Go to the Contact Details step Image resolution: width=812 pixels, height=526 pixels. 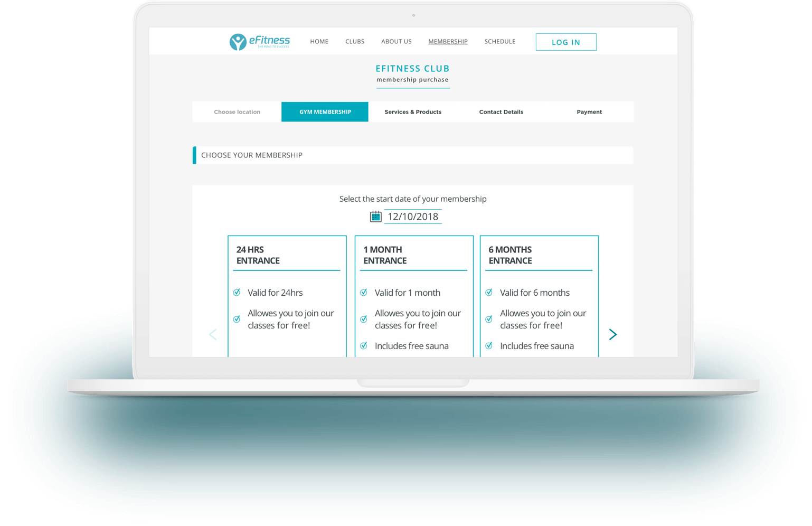[501, 112]
